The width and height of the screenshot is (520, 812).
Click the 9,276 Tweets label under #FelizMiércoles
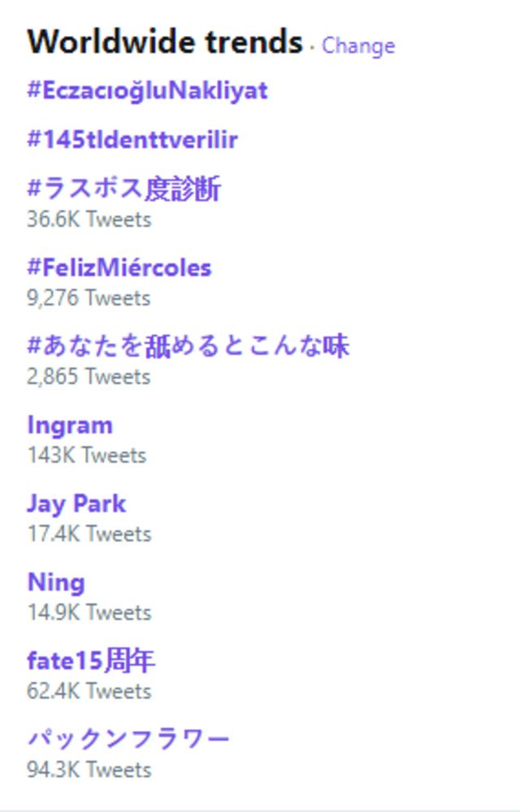88,298
